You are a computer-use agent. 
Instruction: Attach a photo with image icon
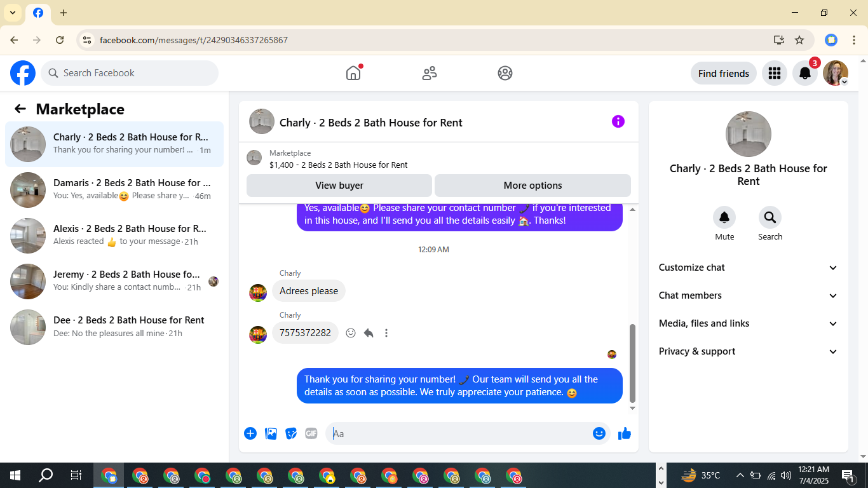point(271,433)
